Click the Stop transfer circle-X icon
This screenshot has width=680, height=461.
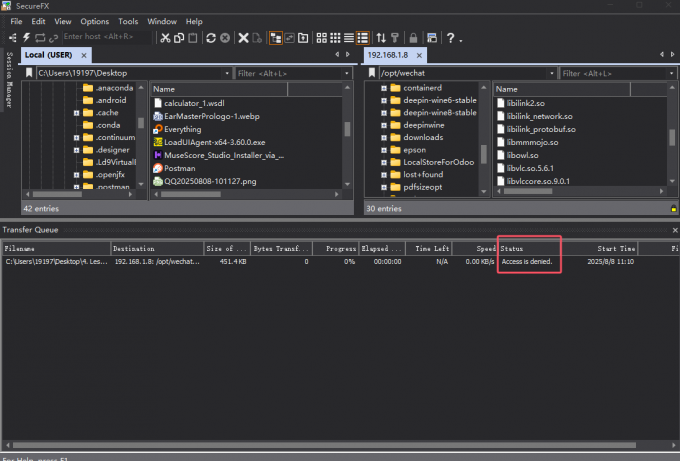point(225,38)
